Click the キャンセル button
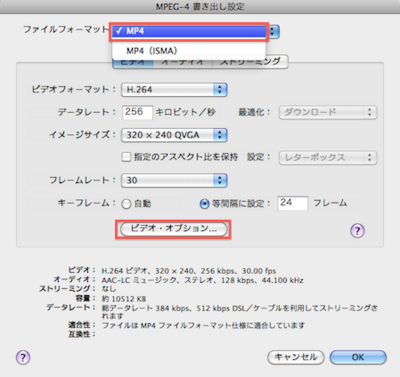The width and height of the screenshot is (400, 377). (x=296, y=357)
